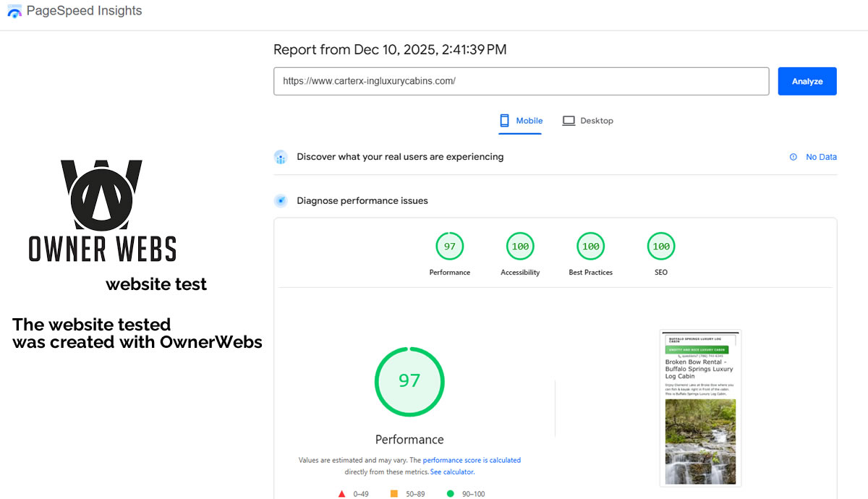This screenshot has height=499, width=868.
Task: Click the green circle 90–100 legend icon
Action: 450,494
